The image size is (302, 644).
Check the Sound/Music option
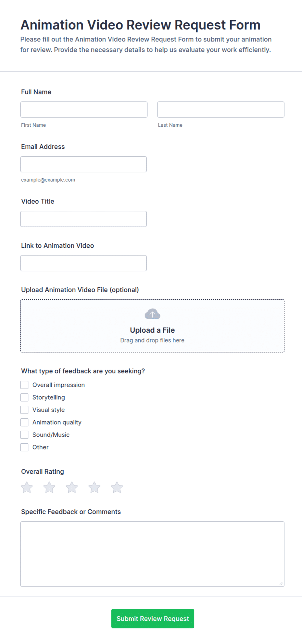(x=24, y=435)
